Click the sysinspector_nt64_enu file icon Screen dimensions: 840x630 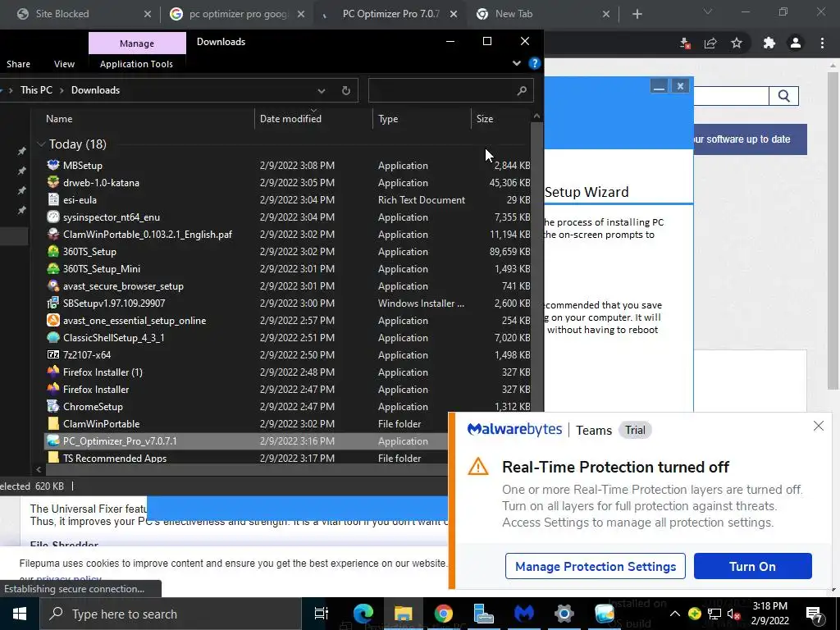pyautogui.click(x=53, y=217)
